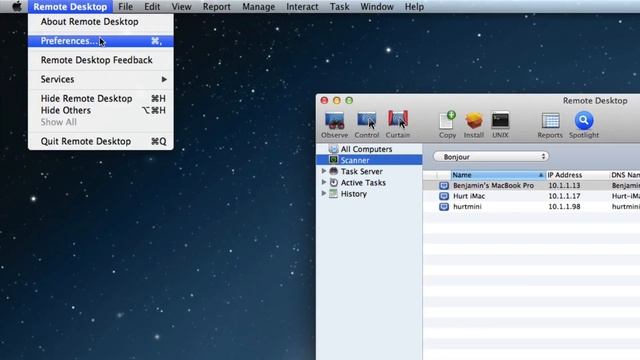Image resolution: width=640 pixels, height=360 pixels.
Task: Open the Apple menu
Action: tap(17, 7)
